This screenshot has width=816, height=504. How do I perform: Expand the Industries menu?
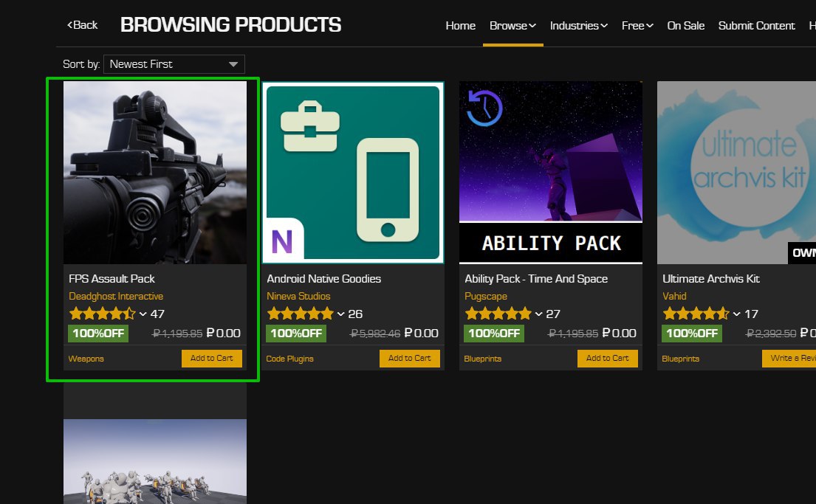tap(579, 26)
